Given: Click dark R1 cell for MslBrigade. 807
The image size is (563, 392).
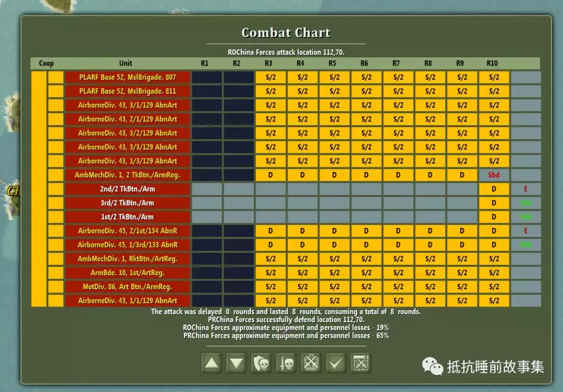Looking at the screenshot, I should coord(207,77).
